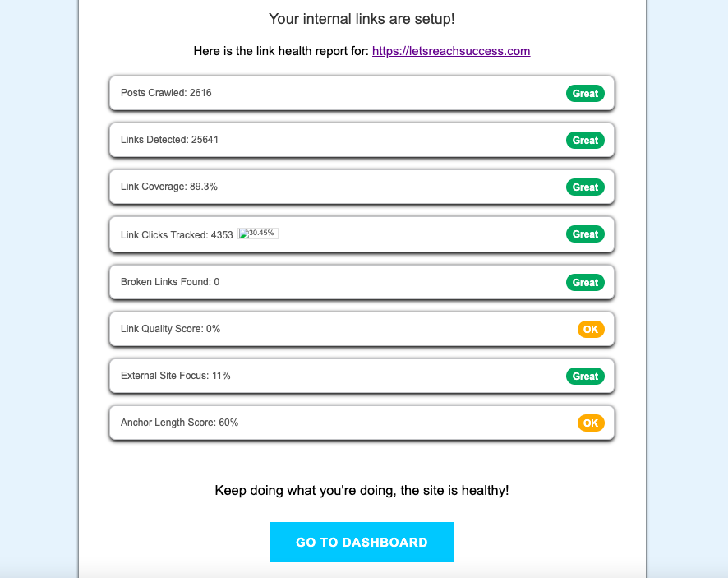The height and width of the screenshot is (578, 728).
Task: Click the broken image showing 30.45%
Action: pos(259,233)
